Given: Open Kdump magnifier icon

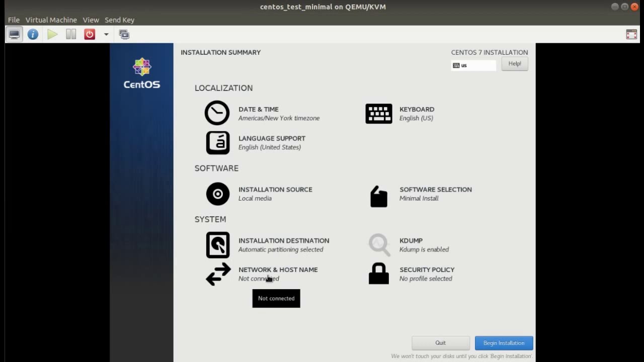Looking at the screenshot, I should click(379, 245).
